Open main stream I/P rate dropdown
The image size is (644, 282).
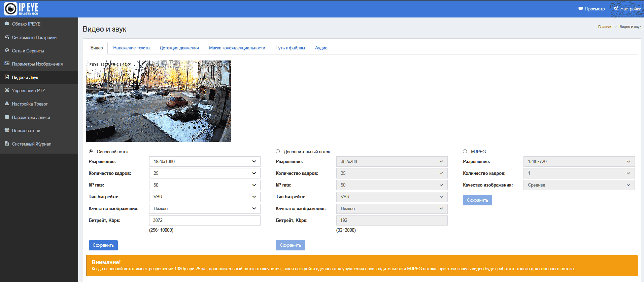click(x=205, y=185)
